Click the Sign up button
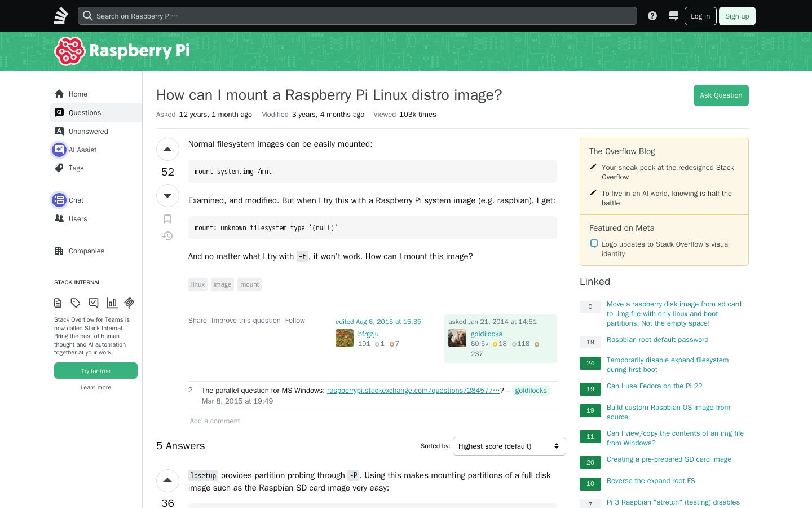This screenshot has width=812, height=508. [x=737, y=16]
